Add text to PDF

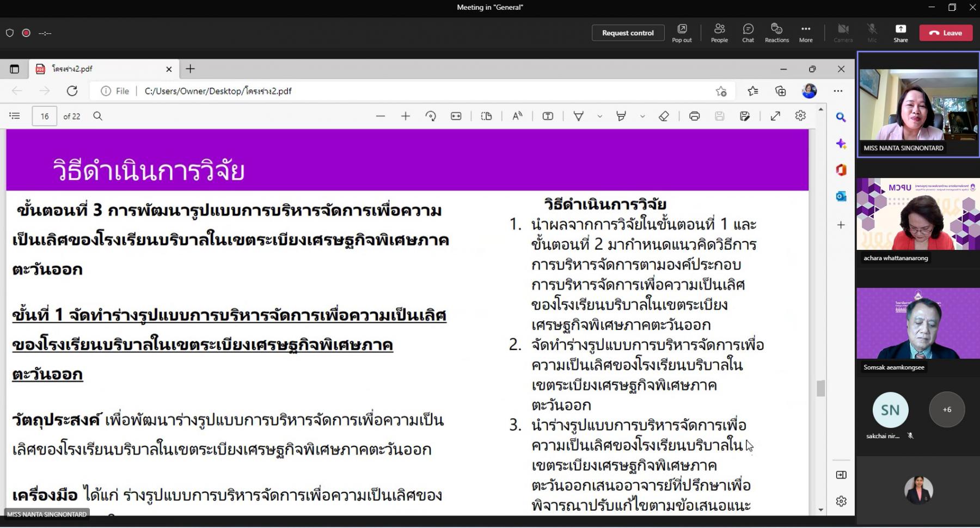(548, 116)
